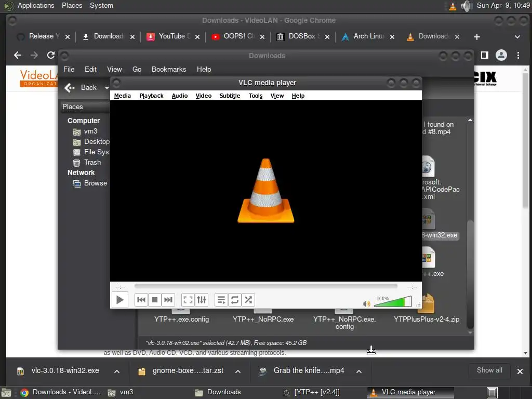The image size is (532, 399).
Task: Click Back in the file manager
Action: pyautogui.click(x=81, y=87)
